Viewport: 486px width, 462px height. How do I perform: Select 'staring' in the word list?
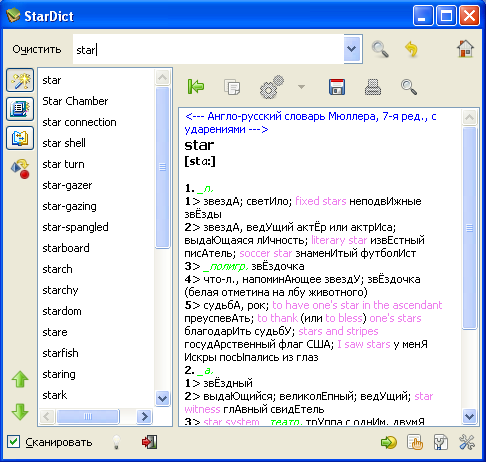pos(59,374)
